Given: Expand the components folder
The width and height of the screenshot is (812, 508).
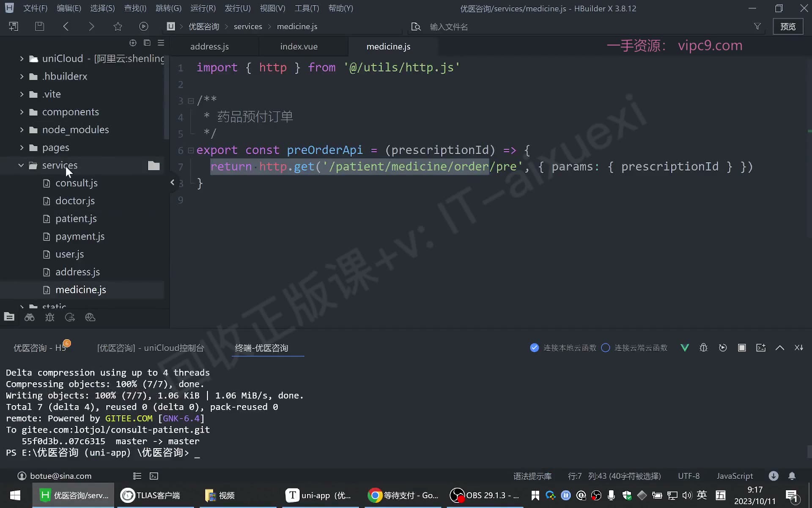Looking at the screenshot, I should click(22, 112).
